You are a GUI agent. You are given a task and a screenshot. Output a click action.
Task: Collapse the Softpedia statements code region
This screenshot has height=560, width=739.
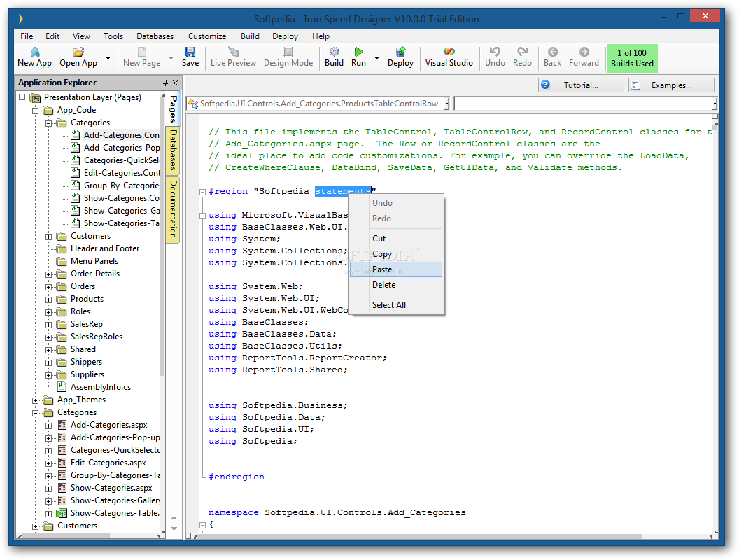click(x=202, y=192)
